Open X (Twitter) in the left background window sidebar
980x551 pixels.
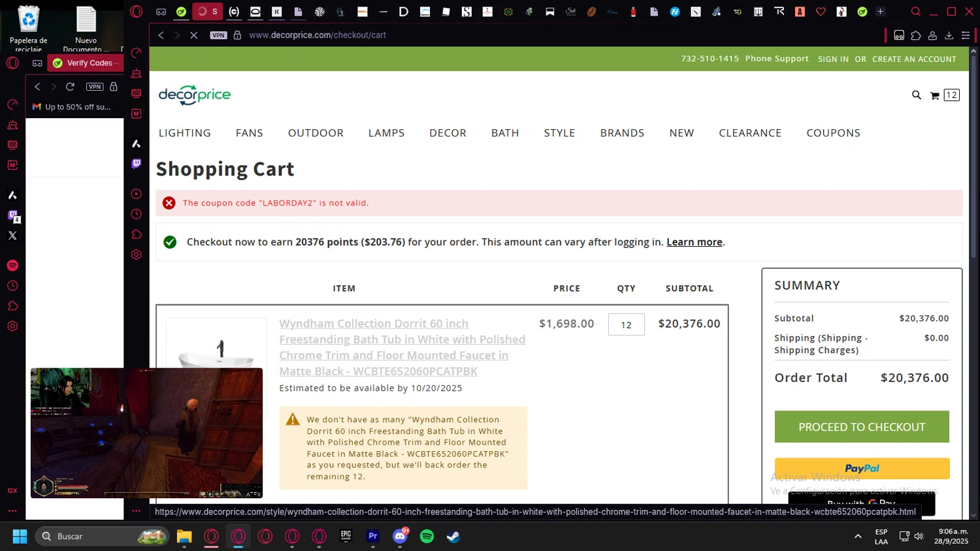tap(12, 236)
